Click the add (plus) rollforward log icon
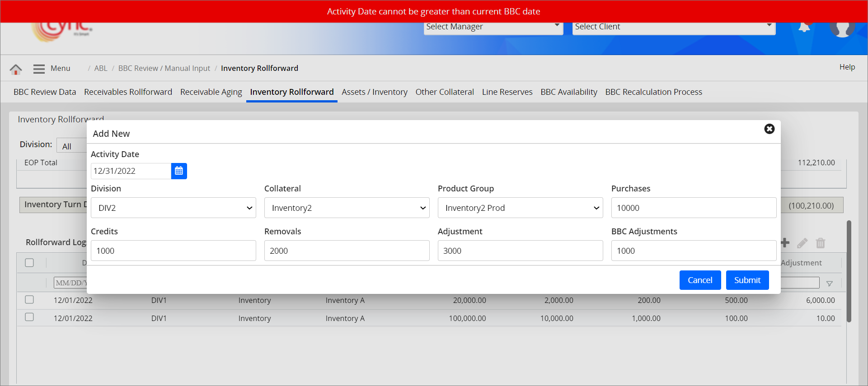Image resolution: width=868 pixels, height=386 pixels. pyautogui.click(x=785, y=243)
